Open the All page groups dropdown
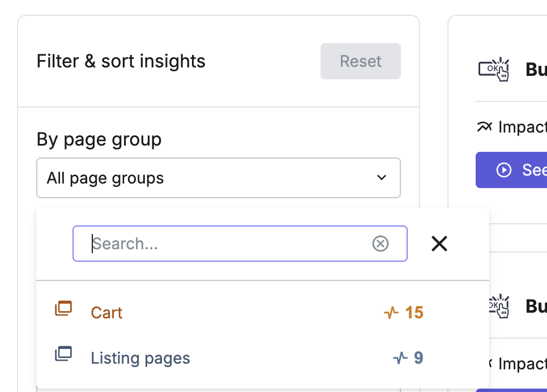This screenshot has height=392, width=547. (219, 178)
